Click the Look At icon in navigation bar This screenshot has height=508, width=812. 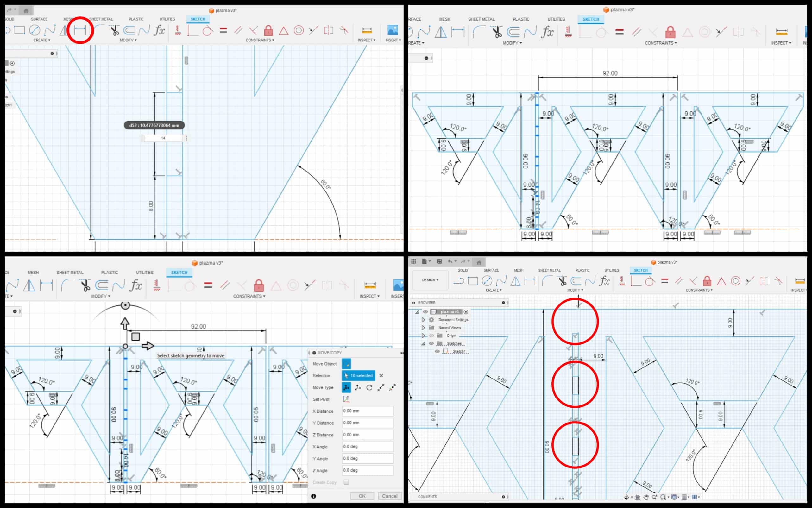tap(637, 497)
